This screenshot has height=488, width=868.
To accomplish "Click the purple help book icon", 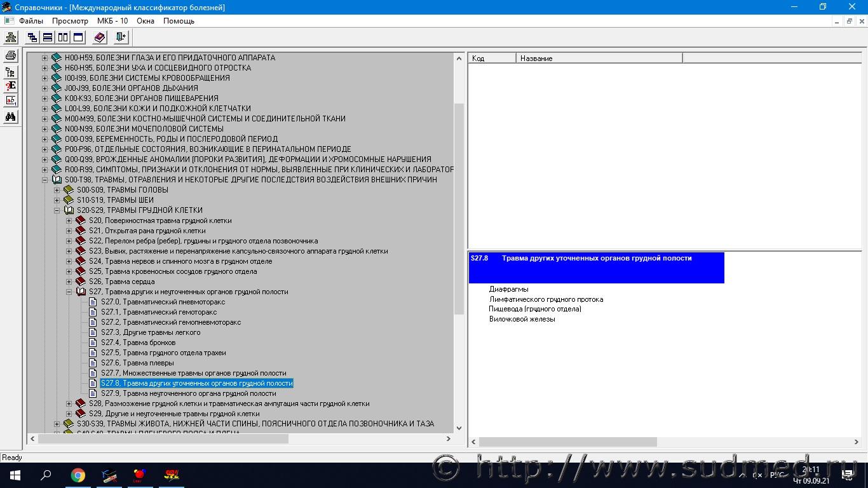I will coord(100,37).
